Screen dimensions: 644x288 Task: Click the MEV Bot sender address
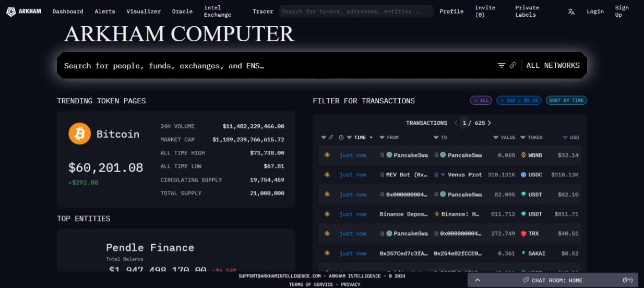pyautogui.click(x=407, y=175)
